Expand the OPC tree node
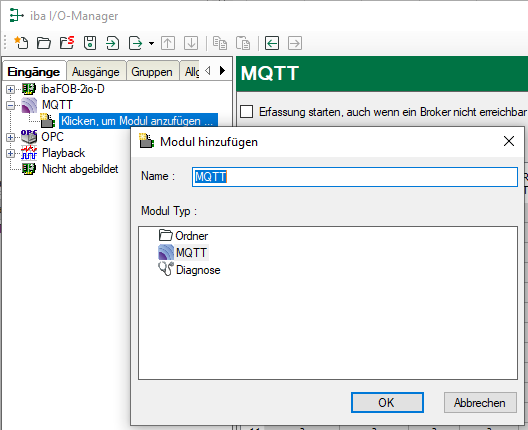Viewport: 528px width, 430px height. (10, 137)
